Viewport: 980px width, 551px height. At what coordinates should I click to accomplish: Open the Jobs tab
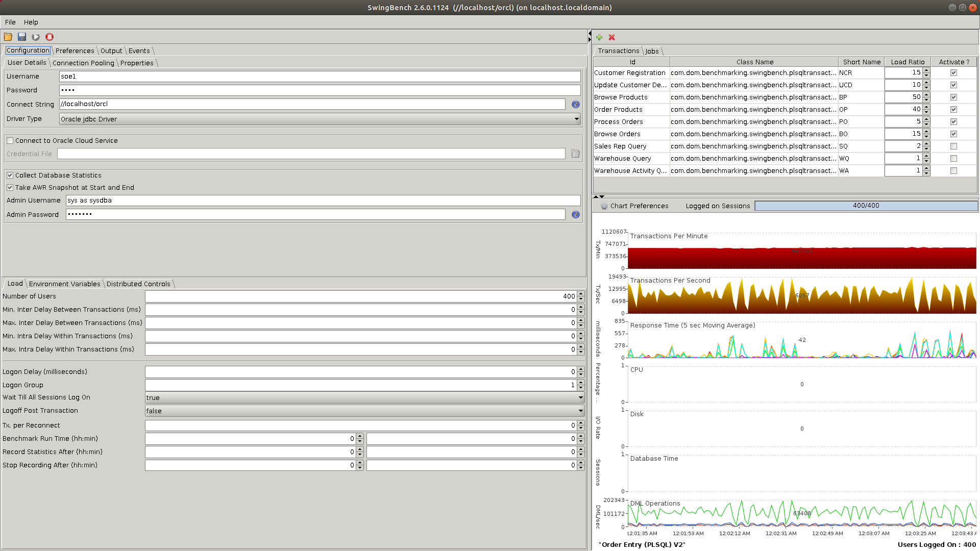pyautogui.click(x=652, y=51)
